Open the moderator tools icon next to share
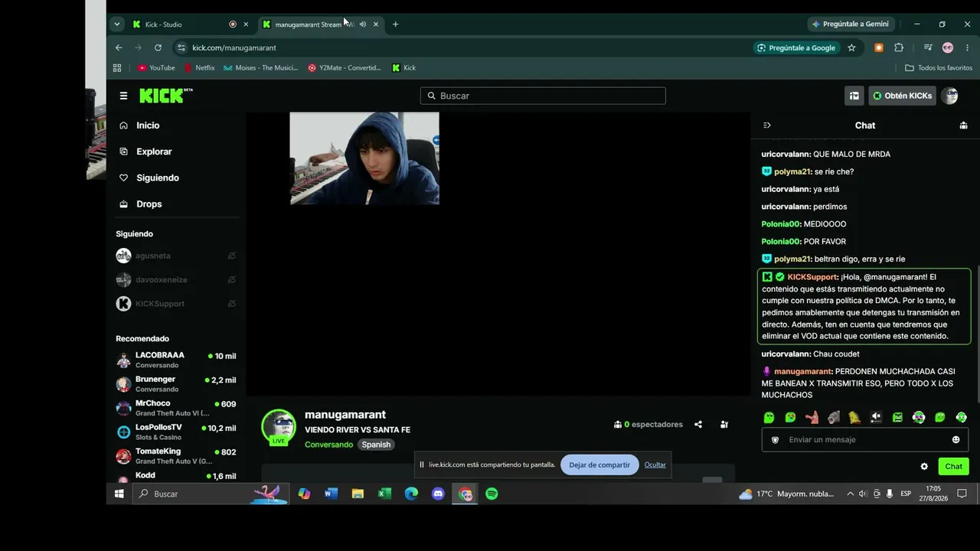Screen dimensions: 980x551 click(724, 424)
